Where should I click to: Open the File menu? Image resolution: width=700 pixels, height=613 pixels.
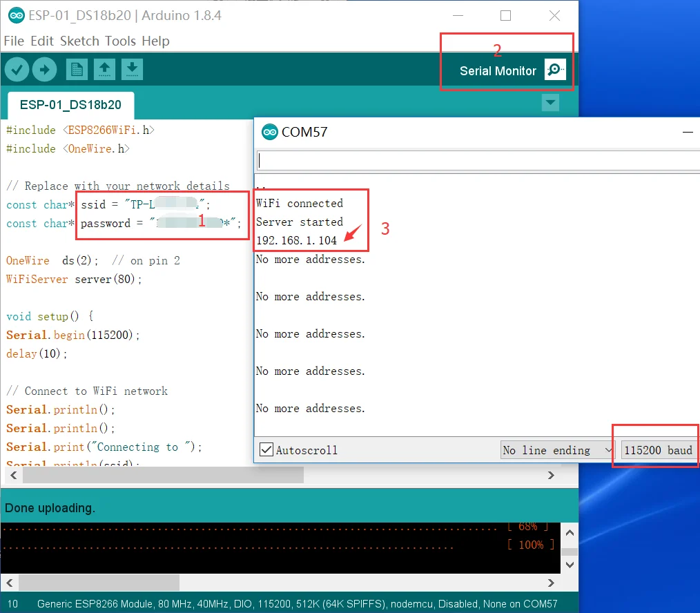[x=14, y=41]
